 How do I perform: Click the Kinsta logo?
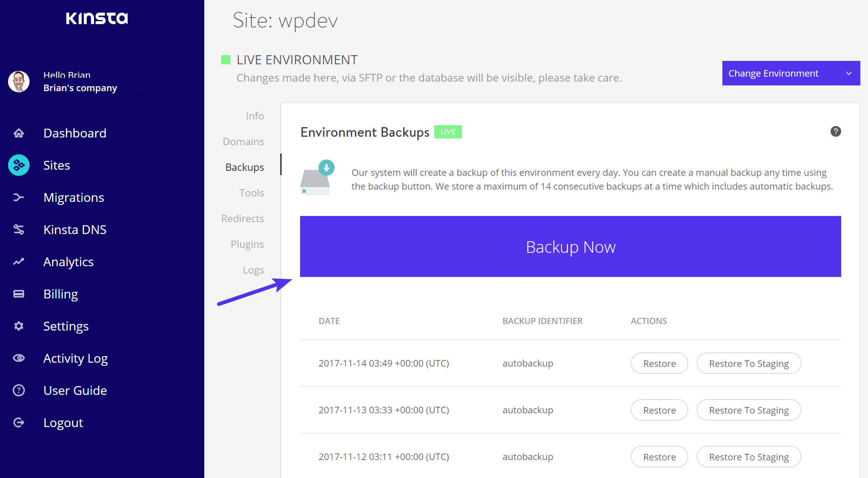tap(97, 18)
